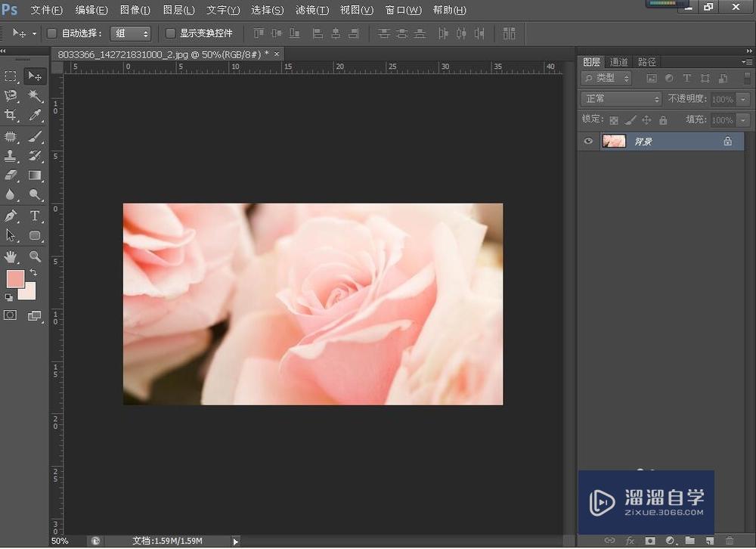Select the Hand tool
Screen dimensions: 756x549
coord(11,257)
